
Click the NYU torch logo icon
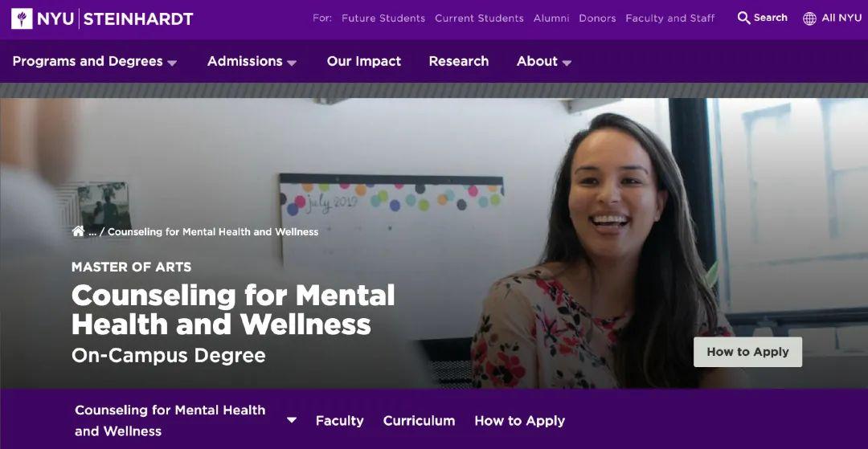(22, 18)
